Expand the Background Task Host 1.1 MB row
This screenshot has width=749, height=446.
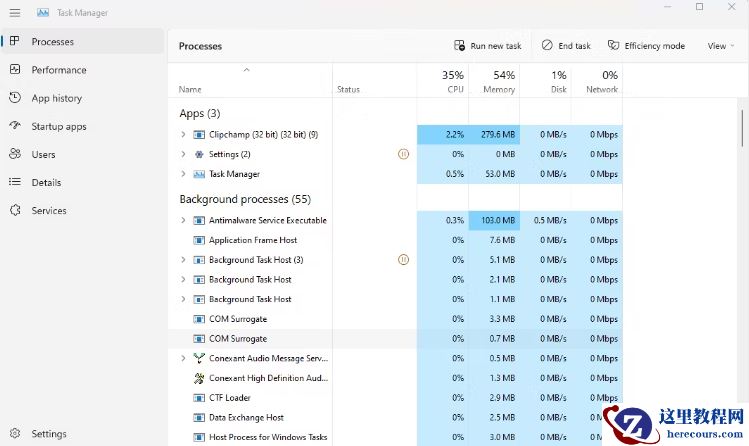183,299
